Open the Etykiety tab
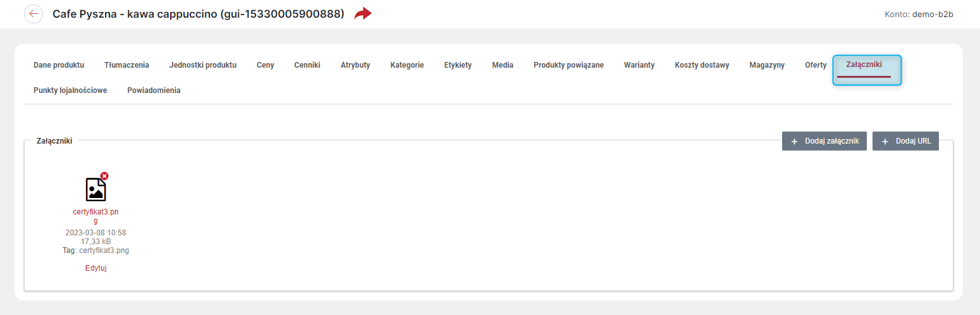 pos(458,65)
